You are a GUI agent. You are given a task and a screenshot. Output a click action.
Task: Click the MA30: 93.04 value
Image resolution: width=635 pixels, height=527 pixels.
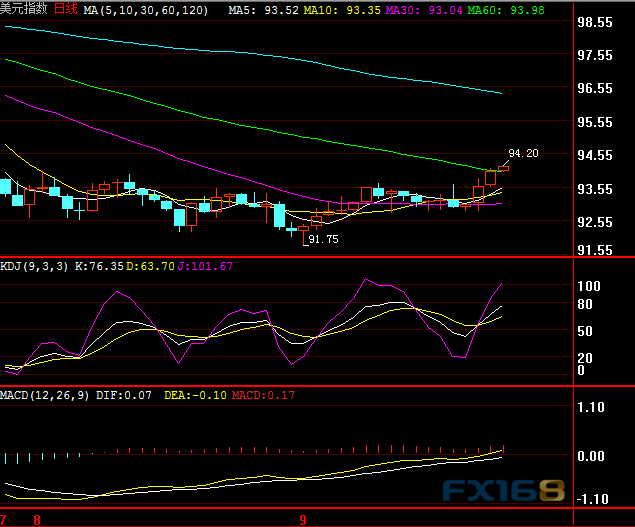(x=424, y=10)
